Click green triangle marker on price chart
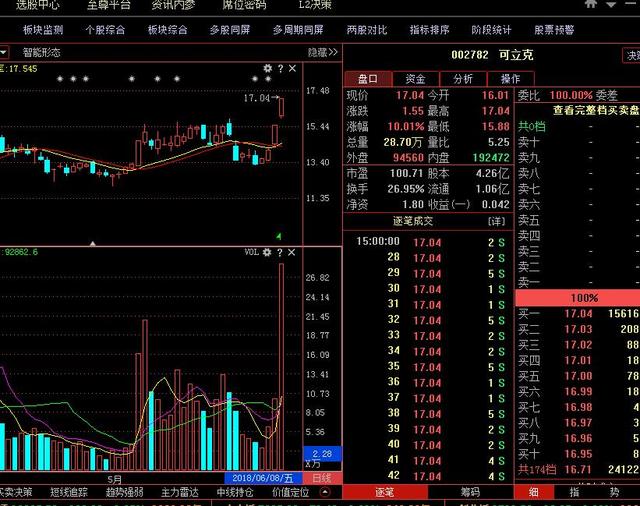 pyautogui.click(x=279, y=235)
